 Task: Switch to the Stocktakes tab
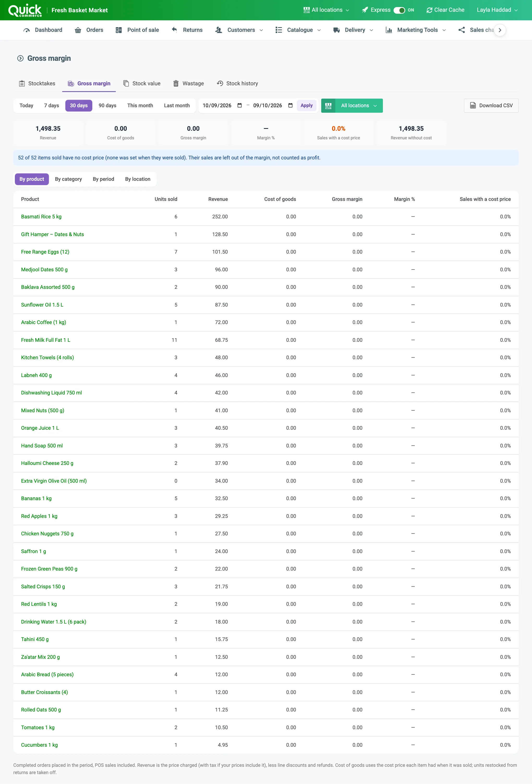pos(37,83)
